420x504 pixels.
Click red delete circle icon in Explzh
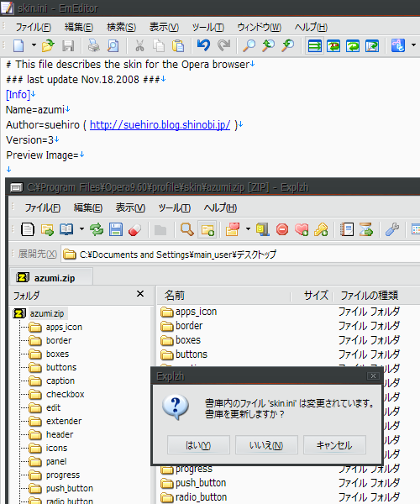[x=282, y=229]
